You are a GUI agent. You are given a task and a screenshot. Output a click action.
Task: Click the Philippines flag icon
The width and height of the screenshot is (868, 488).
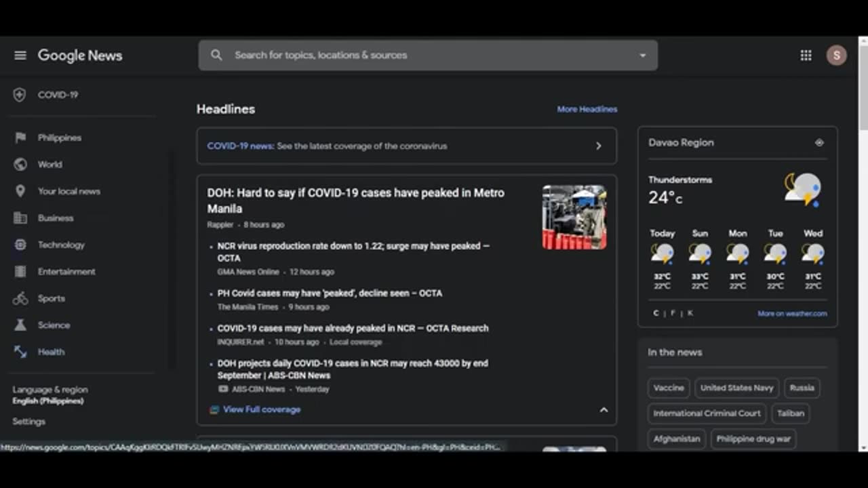tap(20, 138)
